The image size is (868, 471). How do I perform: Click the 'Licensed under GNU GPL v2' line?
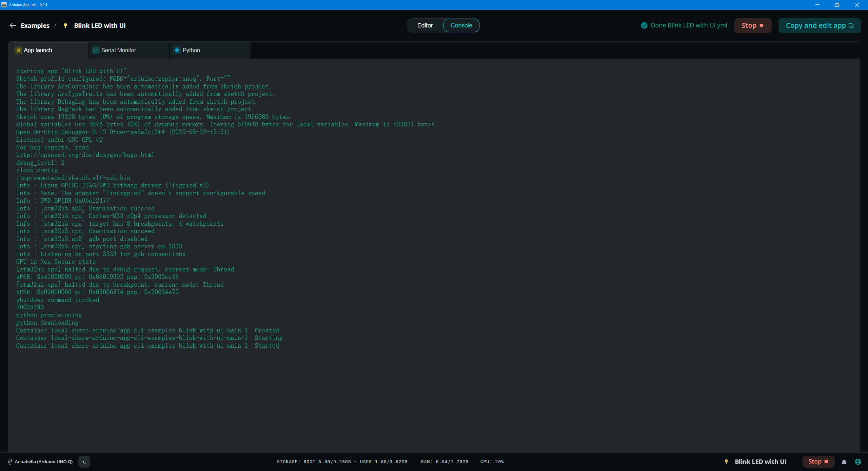[59, 140]
